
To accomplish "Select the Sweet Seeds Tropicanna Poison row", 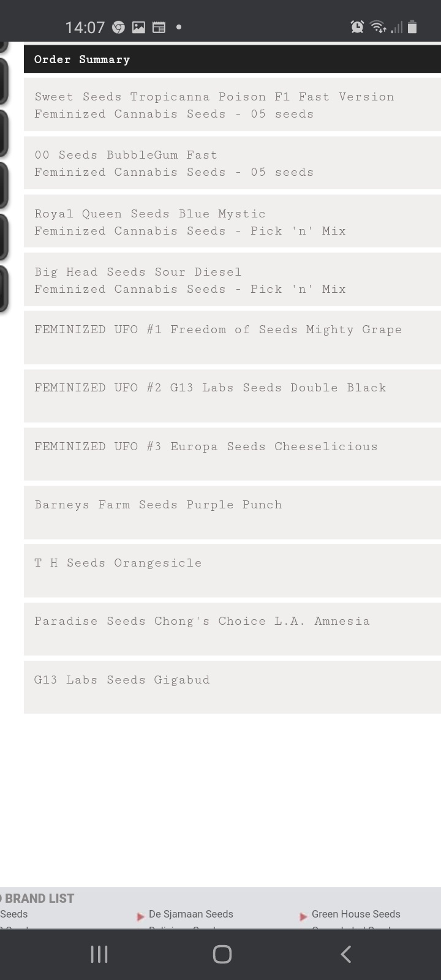I will [x=232, y=105].
